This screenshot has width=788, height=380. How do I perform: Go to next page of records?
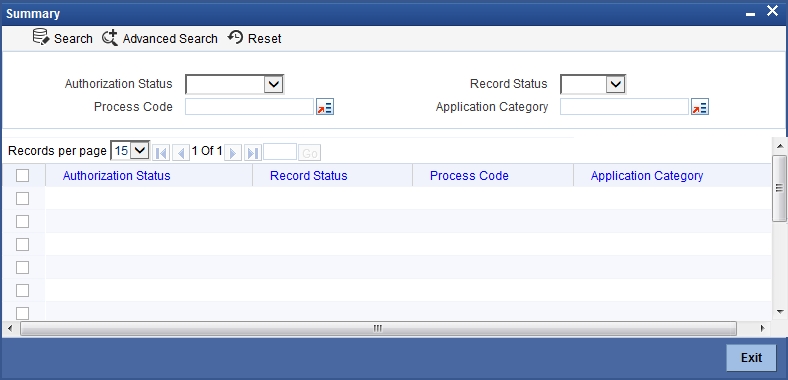tap(233, 152)
